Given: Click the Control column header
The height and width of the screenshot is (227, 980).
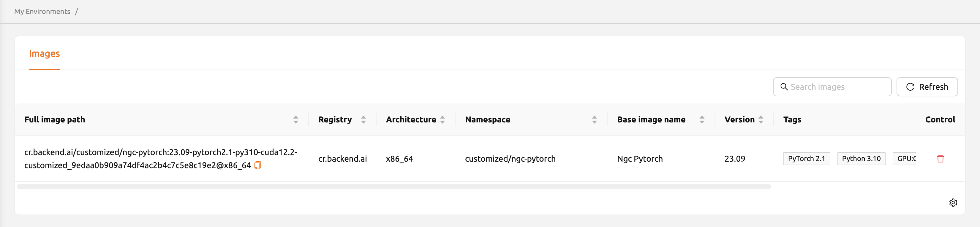Looking at the screenshot, I should (x=940, y=120).
